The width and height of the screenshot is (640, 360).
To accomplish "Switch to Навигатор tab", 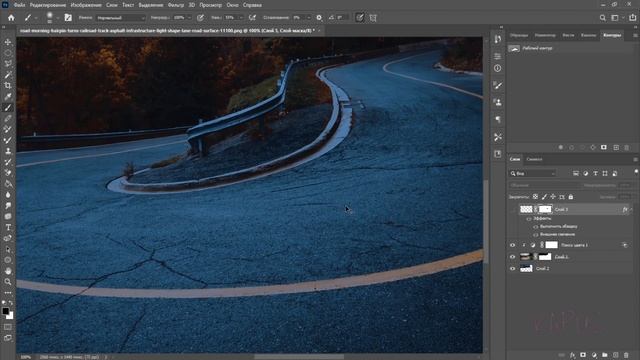I will pos(545,36).
